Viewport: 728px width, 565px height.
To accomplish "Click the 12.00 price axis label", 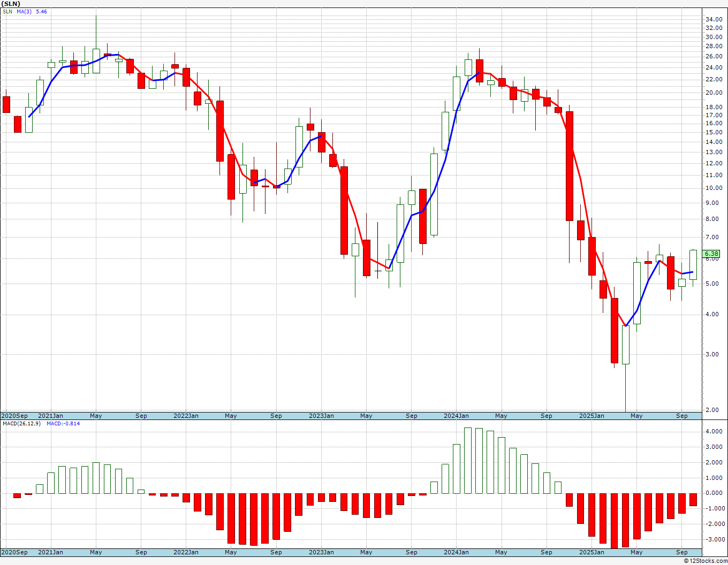I will tap(713, 163).
